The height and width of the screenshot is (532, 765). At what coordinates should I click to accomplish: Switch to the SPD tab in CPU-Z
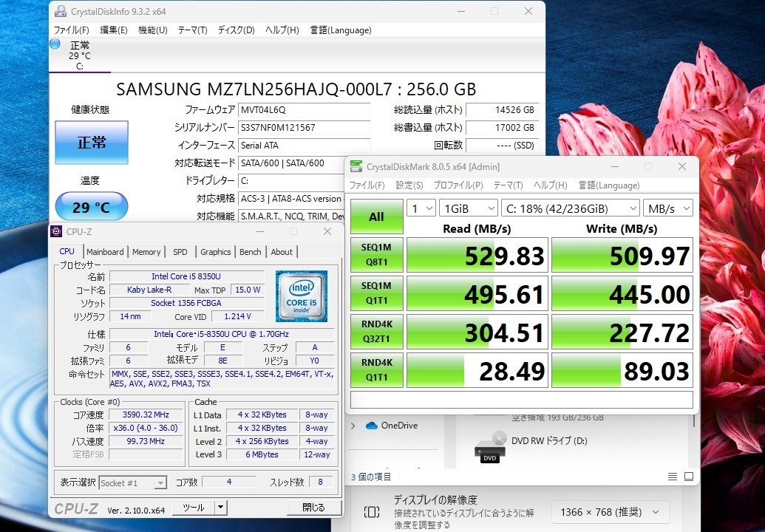(180, 252)
